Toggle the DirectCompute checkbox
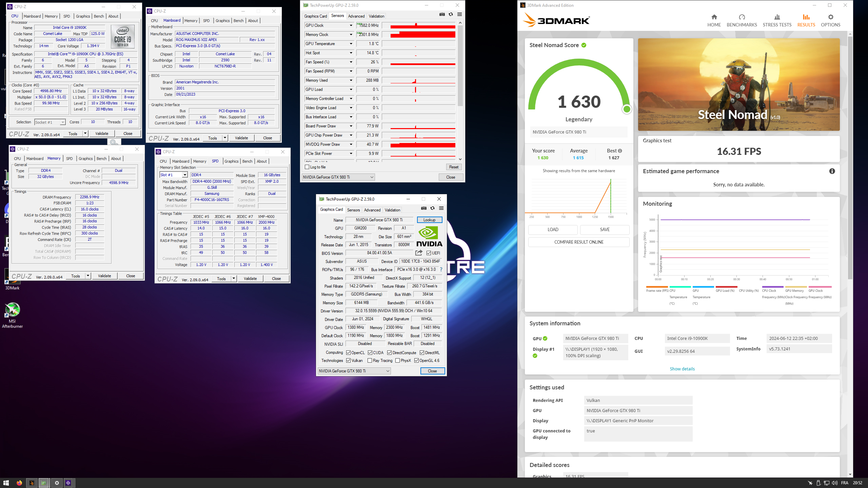The height and width of the screenshot is (488, 868). (389, 353)
